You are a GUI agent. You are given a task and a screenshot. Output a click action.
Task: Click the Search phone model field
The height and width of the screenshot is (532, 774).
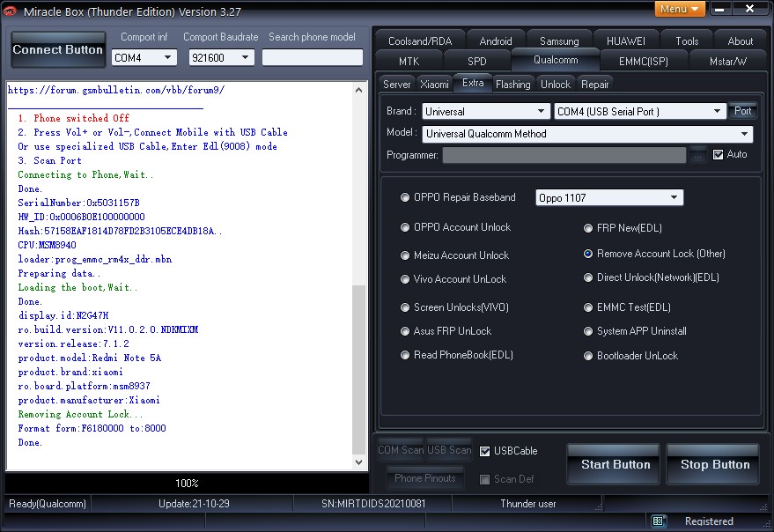313,57
